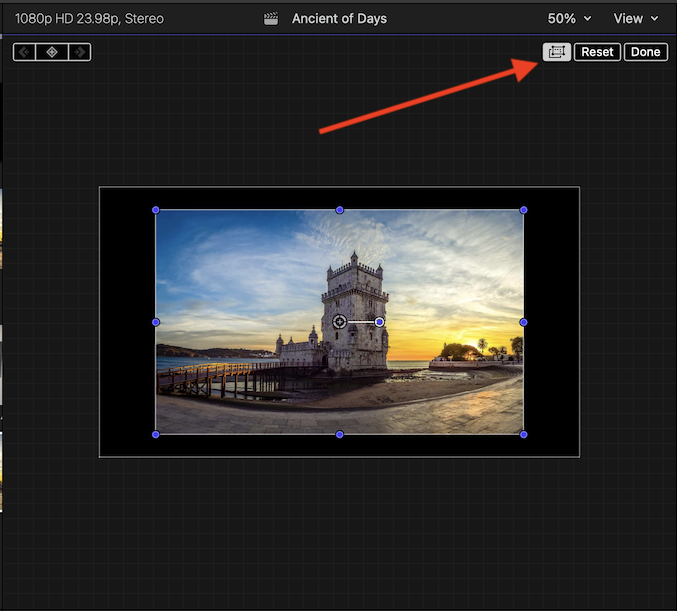Click the transform icon left of Reset
The height and width of the screenshot is (611, 677).
[x=557, y=52]
